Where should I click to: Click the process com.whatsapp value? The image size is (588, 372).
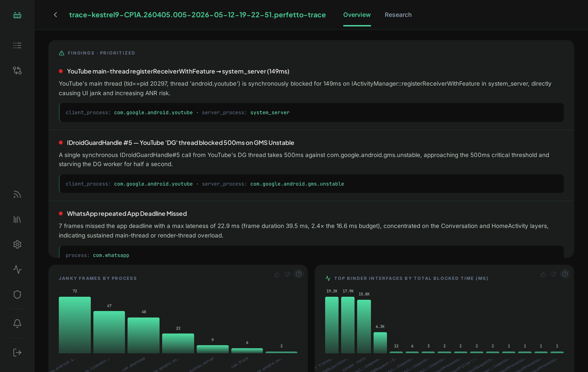111,255
